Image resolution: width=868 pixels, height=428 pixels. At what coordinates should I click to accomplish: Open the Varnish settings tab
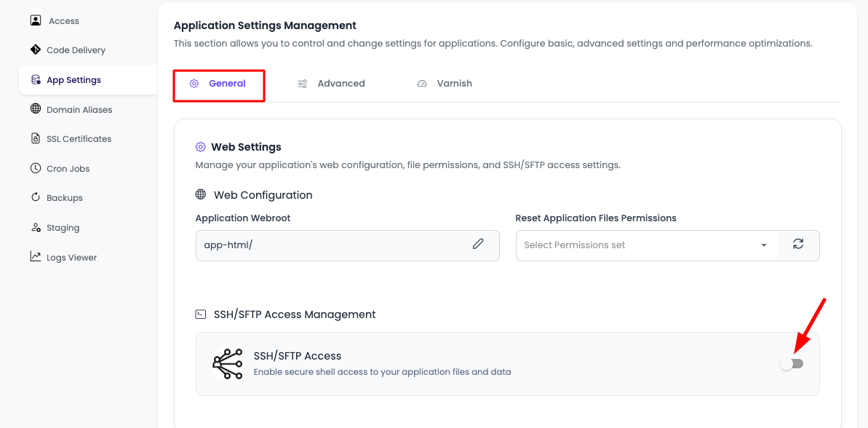[x=454, y=83]
